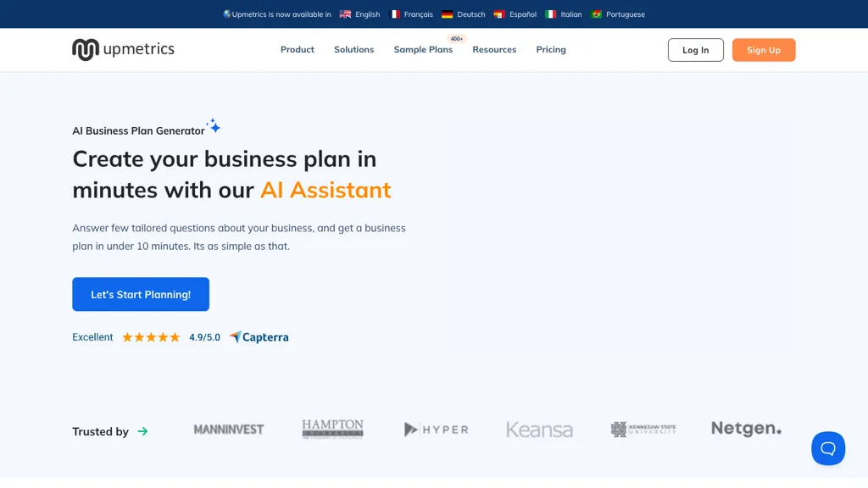Select the English language flag

(344, 14)
